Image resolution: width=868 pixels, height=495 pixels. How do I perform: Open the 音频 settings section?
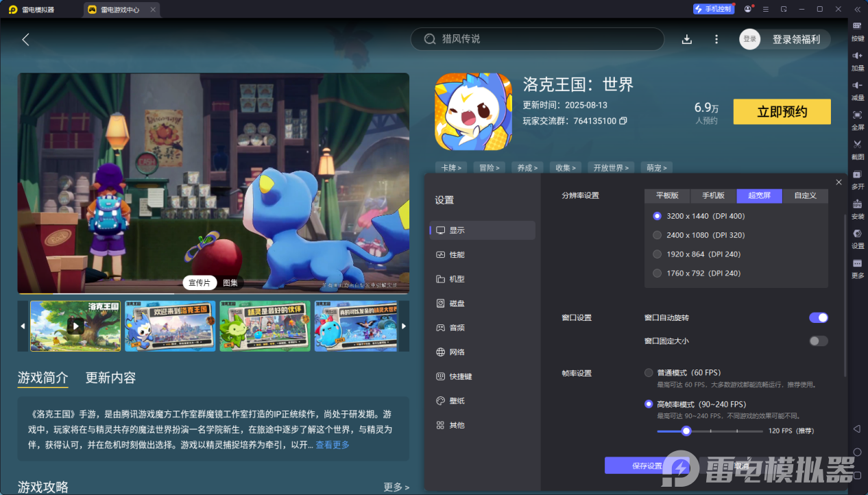click(483, 328)
